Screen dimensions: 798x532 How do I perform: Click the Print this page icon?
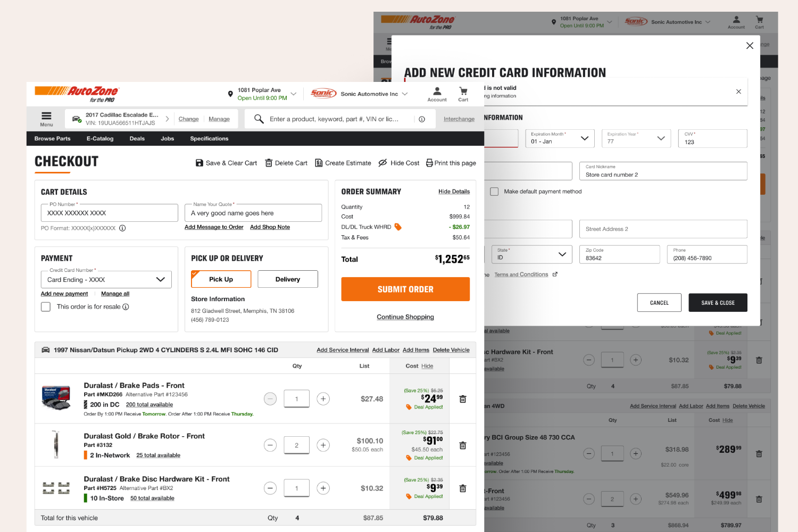(429, 163)
